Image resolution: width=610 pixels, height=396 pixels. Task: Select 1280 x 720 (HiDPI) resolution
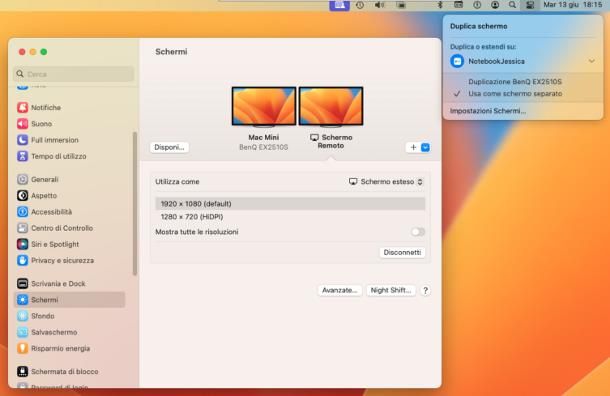click(290, 217)
